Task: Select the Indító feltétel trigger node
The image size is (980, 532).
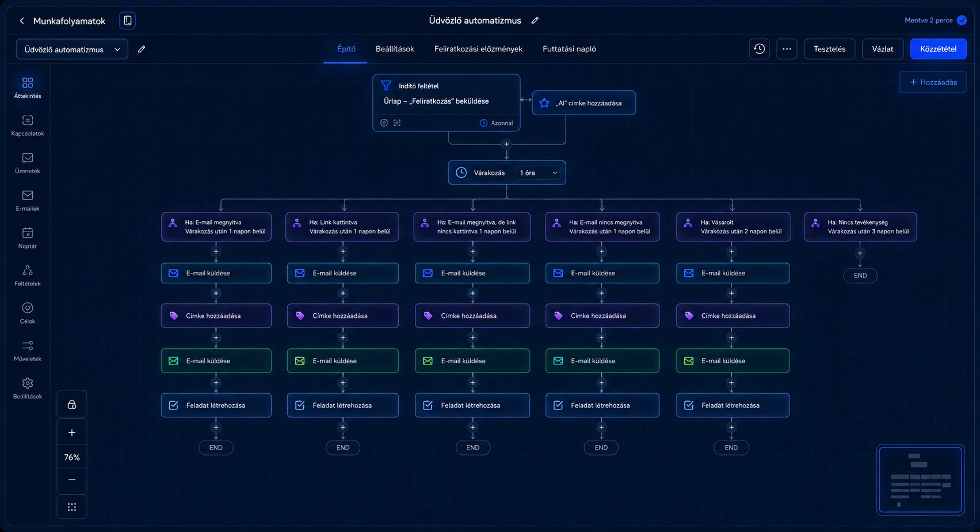Action: pyautogui.click(x=446, y=102)
